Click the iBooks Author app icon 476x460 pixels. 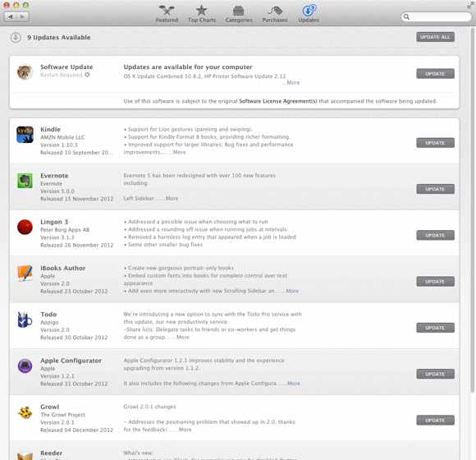coord(25,274)
